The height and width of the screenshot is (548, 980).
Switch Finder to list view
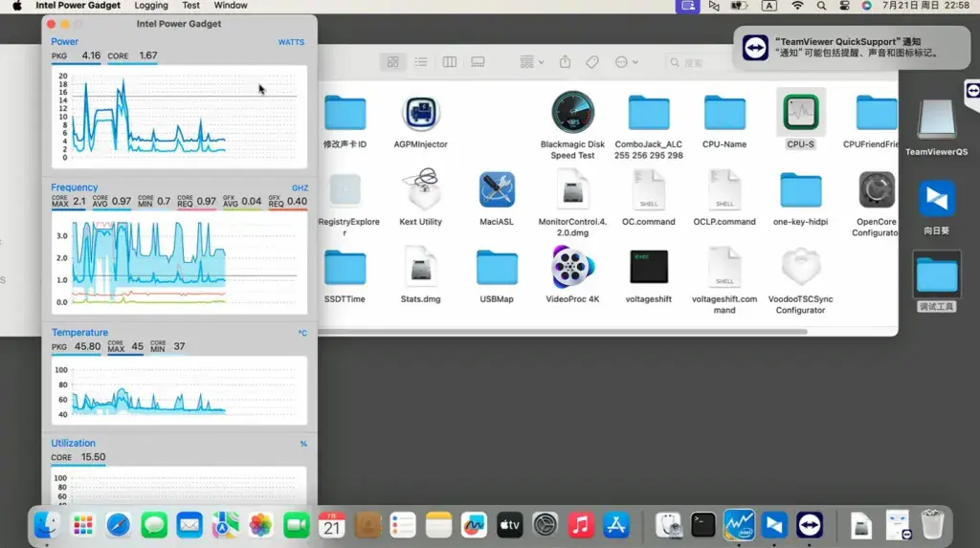[421, 62]
